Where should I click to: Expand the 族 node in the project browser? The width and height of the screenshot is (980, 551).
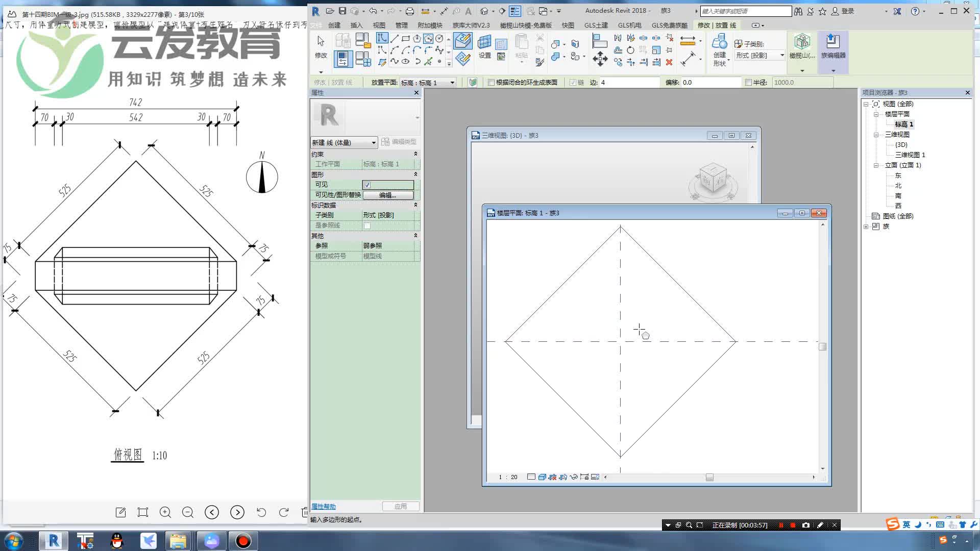point(866,227)
